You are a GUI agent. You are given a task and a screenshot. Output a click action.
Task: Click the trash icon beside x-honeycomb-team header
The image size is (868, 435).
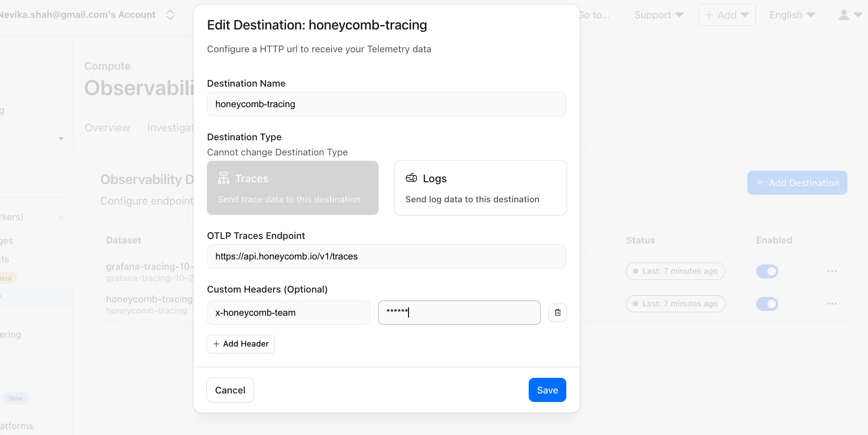(557, 312)
